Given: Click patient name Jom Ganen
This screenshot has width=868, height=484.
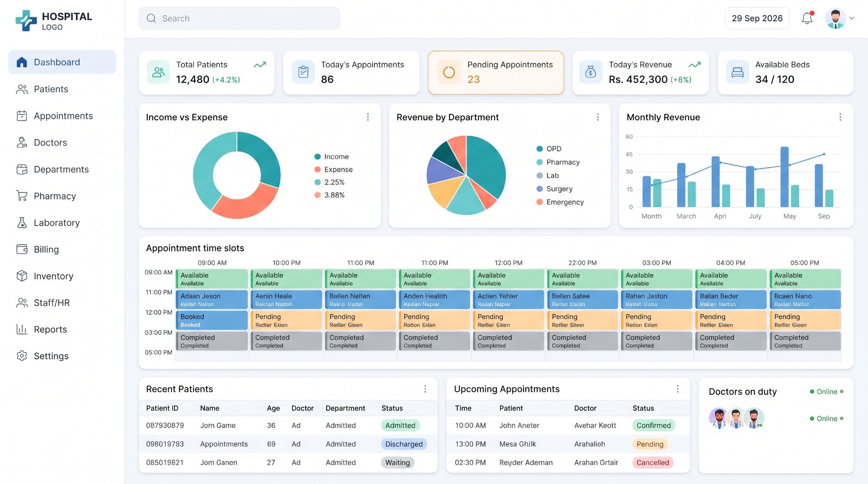Looking at the screenshot, I should [x=219, y=462].
